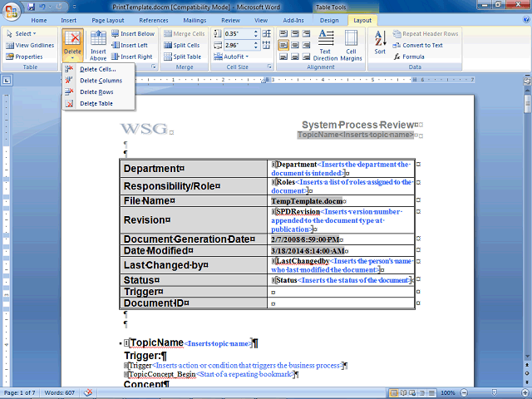Switch to the Insert tab
This screenshot has height=399, width=532.
68,20
